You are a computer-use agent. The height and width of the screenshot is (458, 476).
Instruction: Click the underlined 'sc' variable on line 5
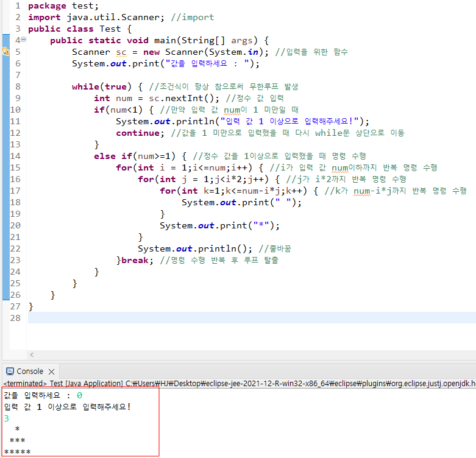tap(121, 52)
